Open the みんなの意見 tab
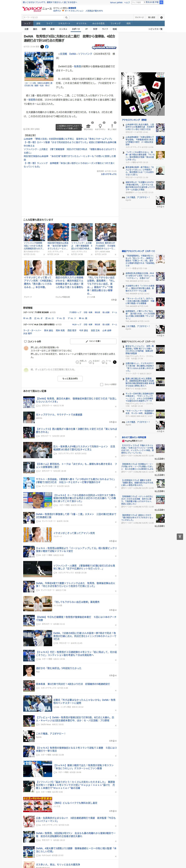The height and width of the screenshot is (868, 186). pyautogui.click(x=99, y=24)
